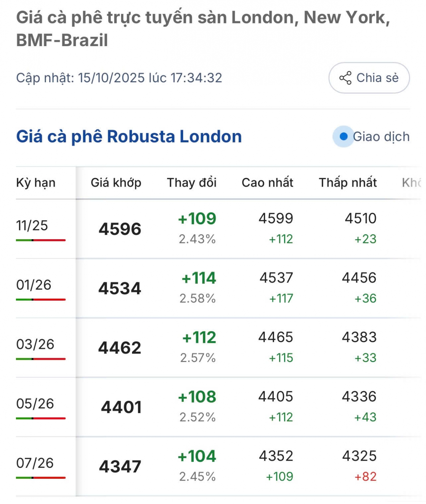426x504 pixels.
Task: Click the cut-off column header at far right
Action: pyautogui.click(x=412, y=183)
